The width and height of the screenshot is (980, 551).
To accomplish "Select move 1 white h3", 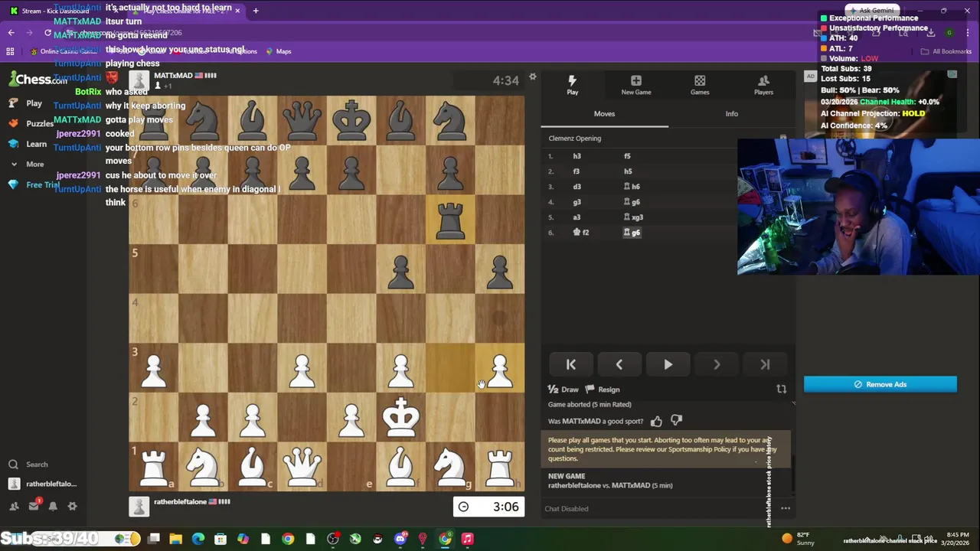I will [577, 156].
